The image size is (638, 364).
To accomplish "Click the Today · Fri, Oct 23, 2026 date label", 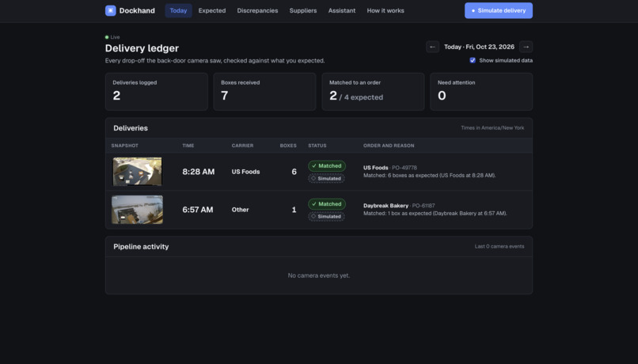I will tap(480, 47).
